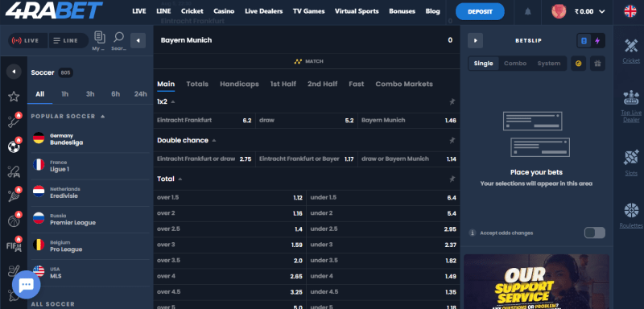
Task: Pin the Total market
Action: (x=452, y=179)
